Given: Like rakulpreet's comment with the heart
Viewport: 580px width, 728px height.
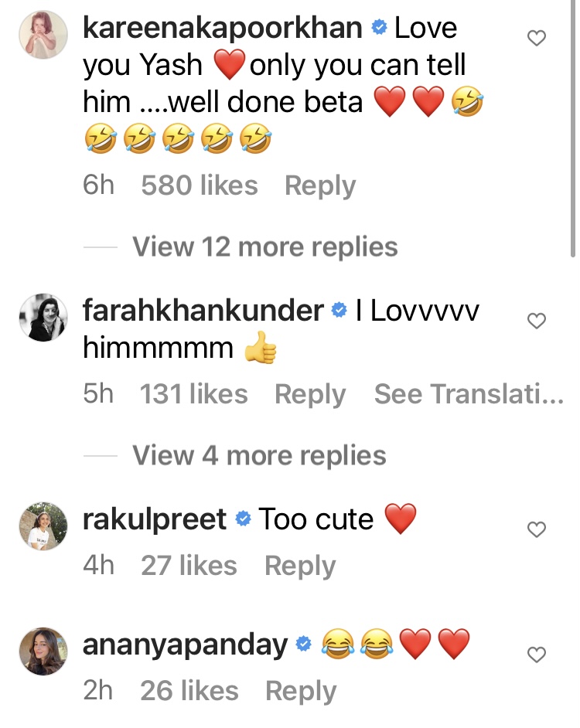Looking at the screenshot, I should point(536,529).
